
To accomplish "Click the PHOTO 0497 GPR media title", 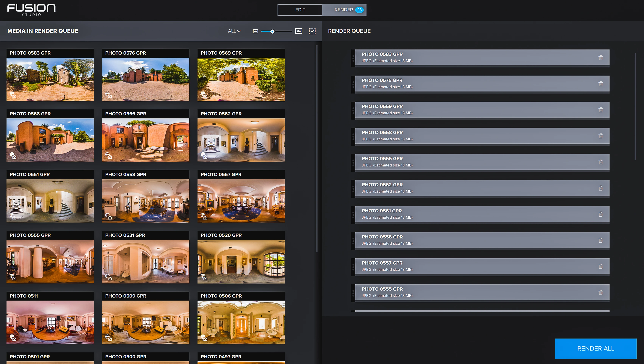I will (221, 357).
